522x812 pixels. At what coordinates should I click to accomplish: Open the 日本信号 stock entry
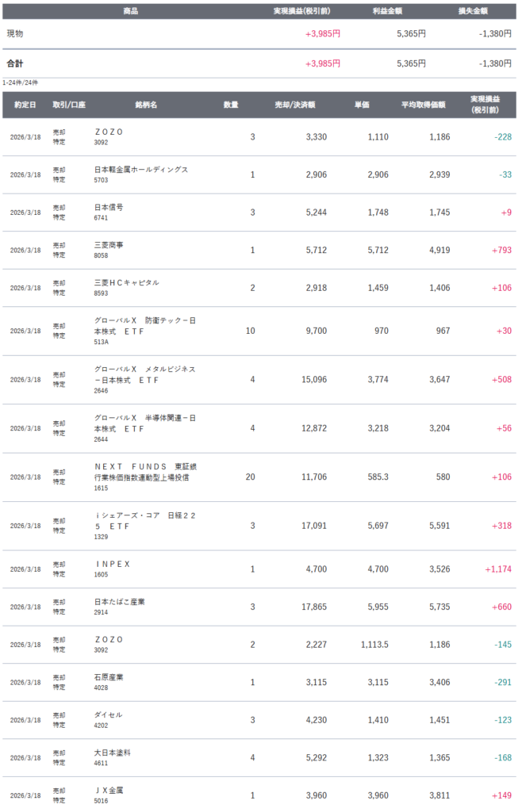coord(109,207)
